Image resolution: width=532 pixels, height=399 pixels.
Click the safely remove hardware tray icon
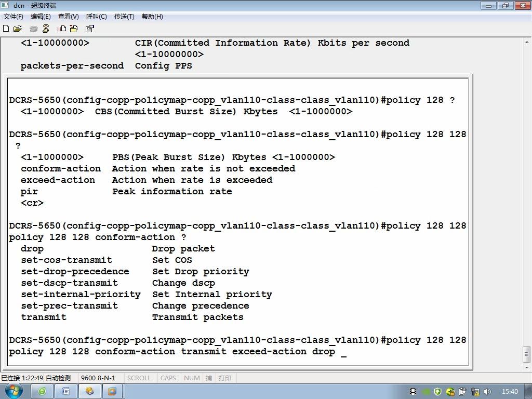462,392
